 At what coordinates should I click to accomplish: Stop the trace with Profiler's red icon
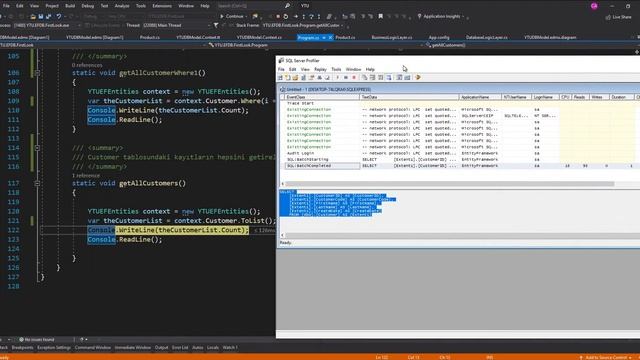(x=354, y=78)
